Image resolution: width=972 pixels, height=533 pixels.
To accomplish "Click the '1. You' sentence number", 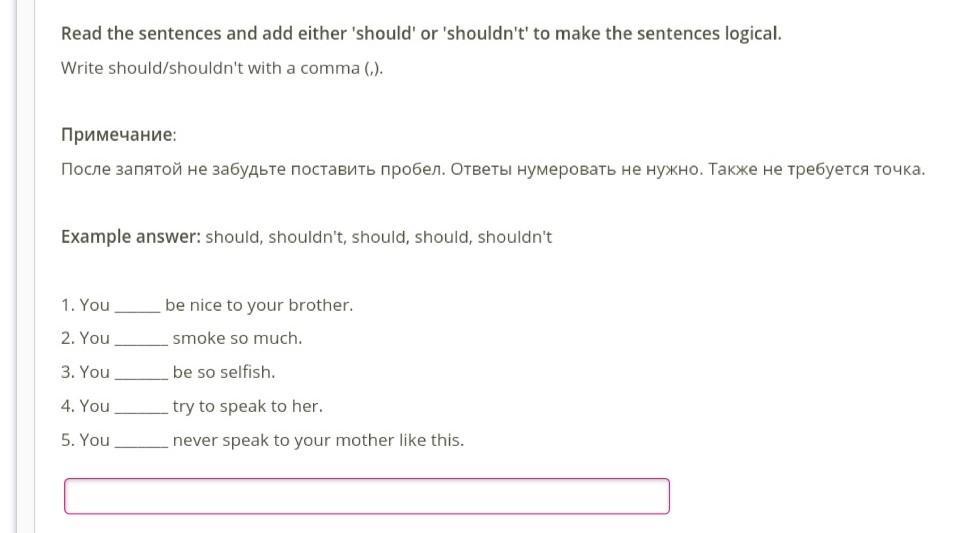I will tap(85, 305).
